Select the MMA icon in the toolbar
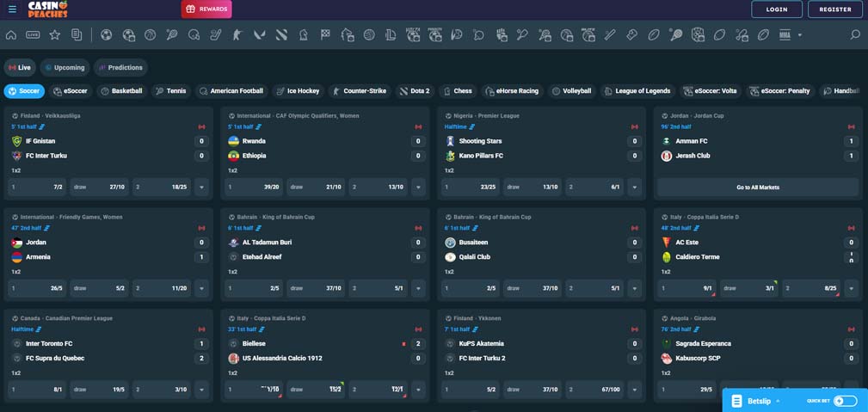Viewport: 868px width, 412px height. (x=785, y=35)
